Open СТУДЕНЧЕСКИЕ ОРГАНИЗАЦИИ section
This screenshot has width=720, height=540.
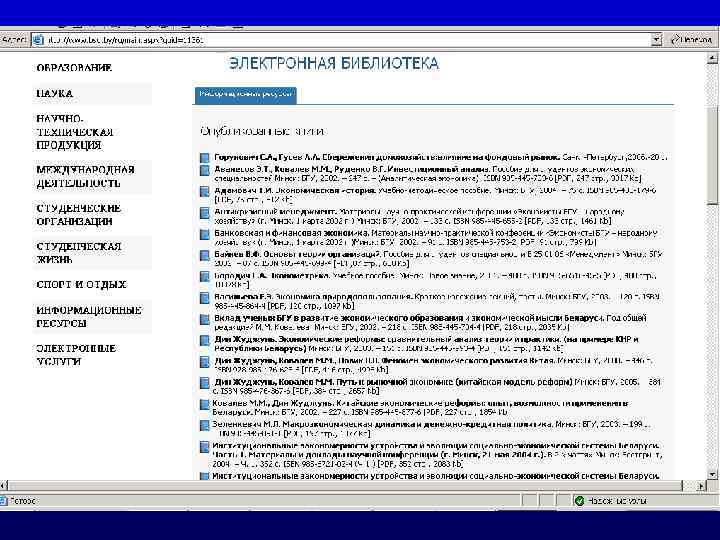tap(79, 215)
